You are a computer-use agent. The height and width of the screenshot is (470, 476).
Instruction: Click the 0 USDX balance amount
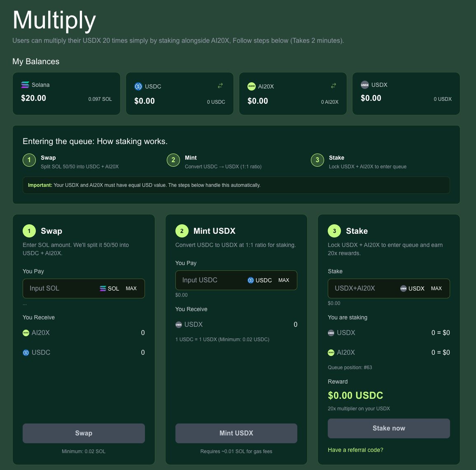tap(443, 99)
